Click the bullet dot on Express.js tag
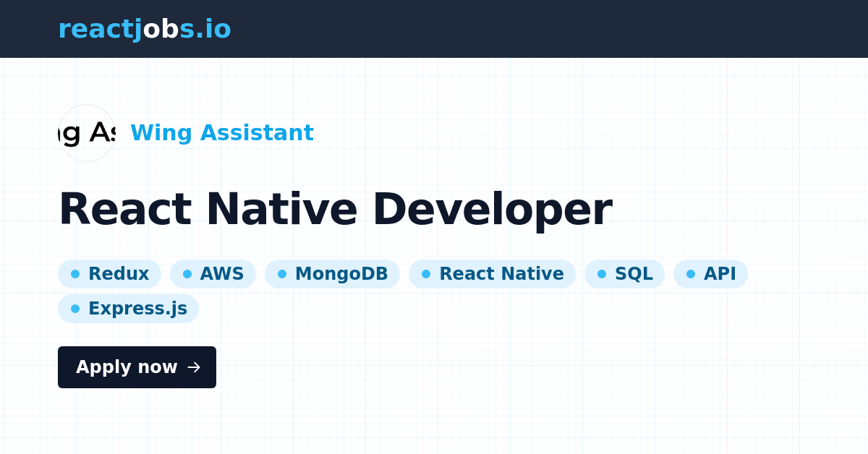The height and width of the screenshot is (454, 868). (x=76, y=309)
